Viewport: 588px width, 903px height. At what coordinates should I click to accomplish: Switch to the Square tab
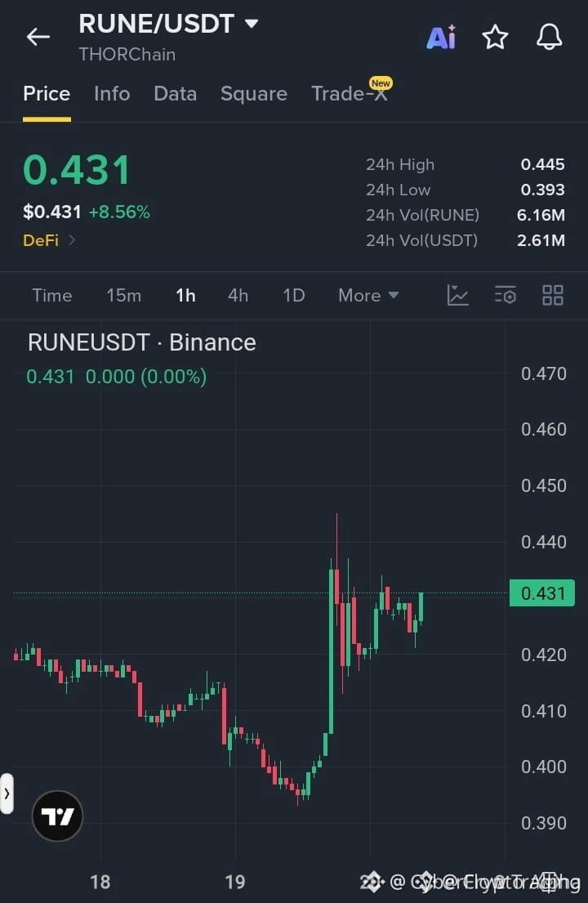(254, 94)
